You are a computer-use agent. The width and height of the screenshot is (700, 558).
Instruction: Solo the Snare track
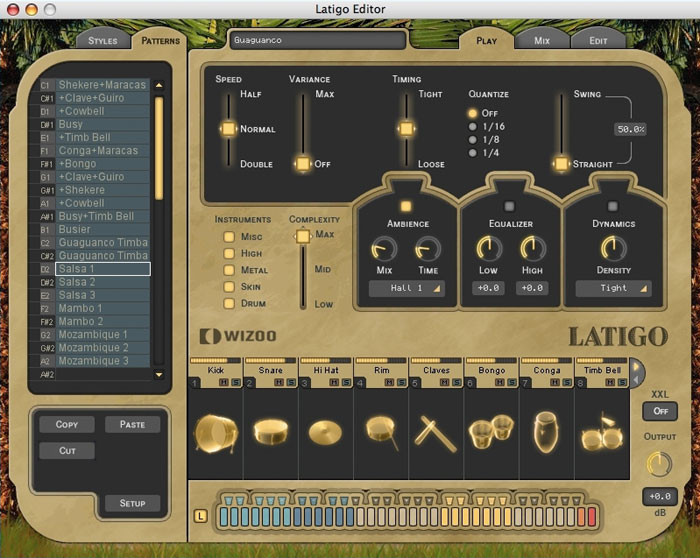(x=291, y=383)
